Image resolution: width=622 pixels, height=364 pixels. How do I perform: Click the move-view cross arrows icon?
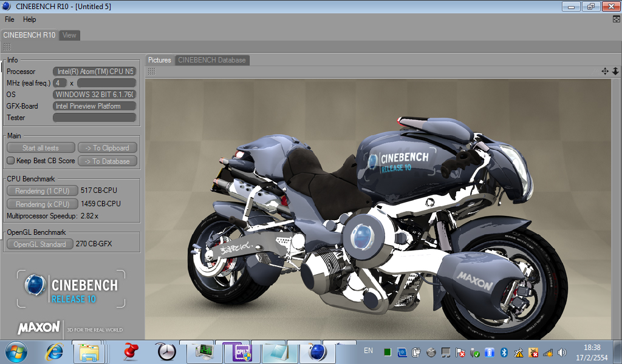tap(605, 71)
